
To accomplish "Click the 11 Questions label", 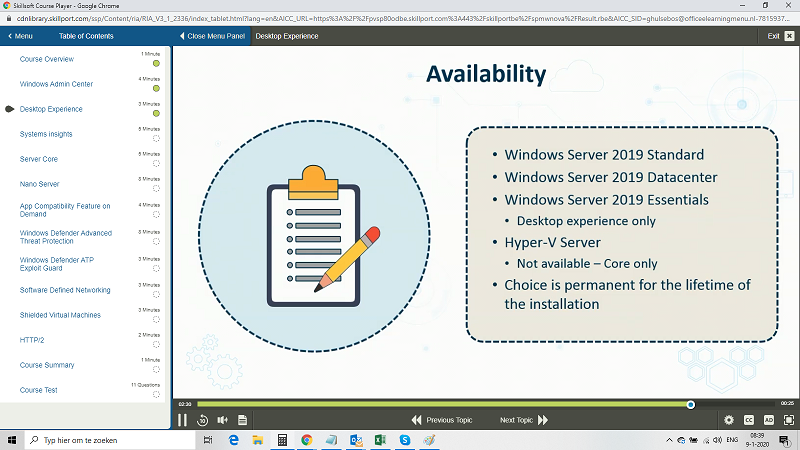I will pos(145,385).
